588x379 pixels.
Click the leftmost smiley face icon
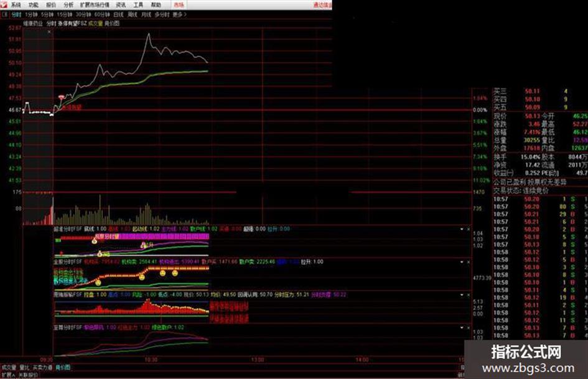[x=98, y=283]
